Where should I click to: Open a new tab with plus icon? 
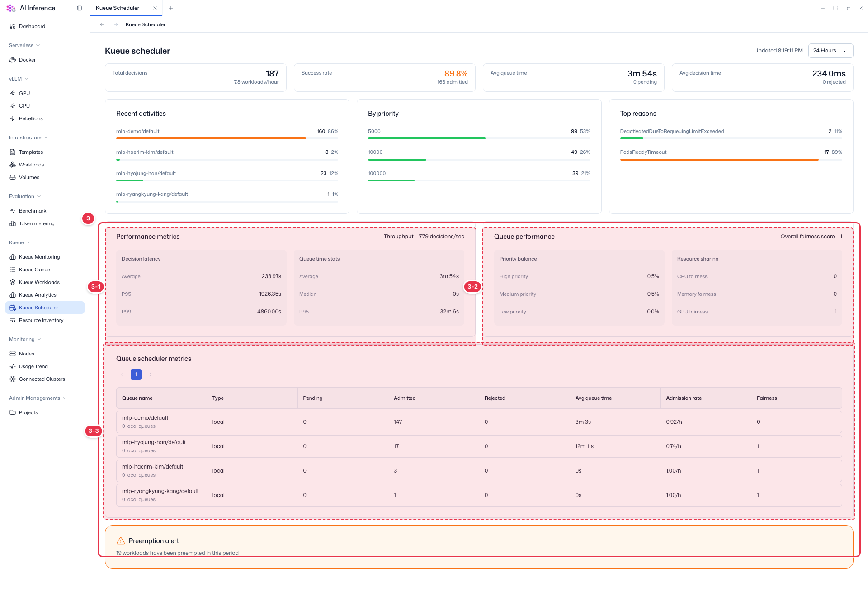pyautogui.click(x=171, y=8)
